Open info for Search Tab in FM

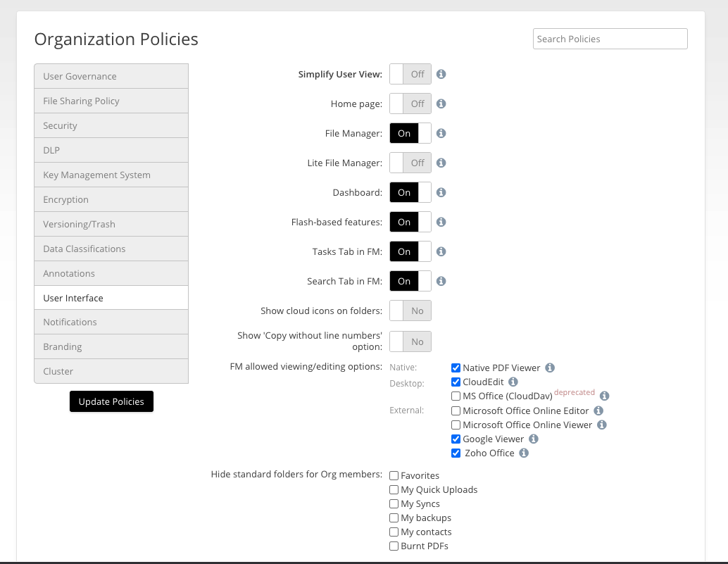point(441,282)
